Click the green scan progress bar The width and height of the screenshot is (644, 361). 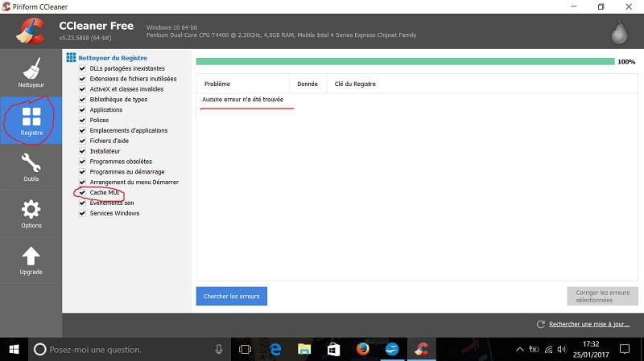406,62
